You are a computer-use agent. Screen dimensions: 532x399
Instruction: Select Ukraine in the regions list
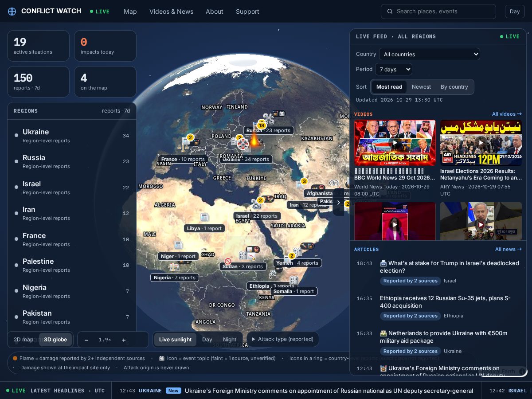(71, 136)
